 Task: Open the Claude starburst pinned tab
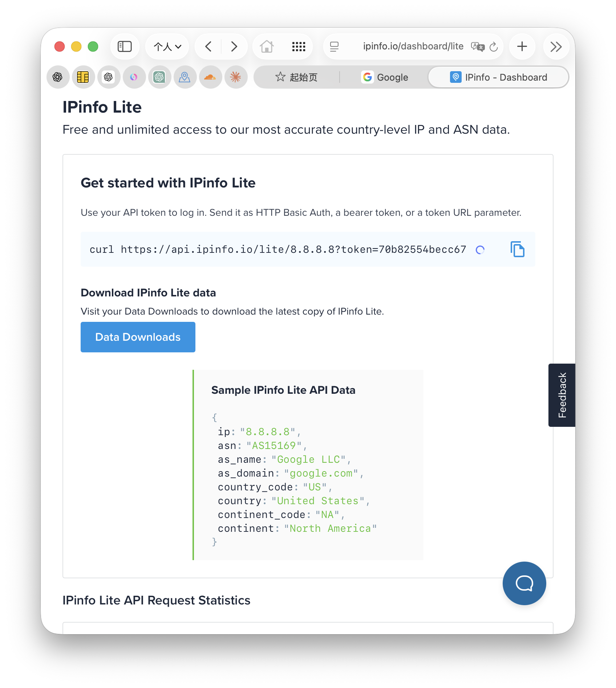(236, 77)
